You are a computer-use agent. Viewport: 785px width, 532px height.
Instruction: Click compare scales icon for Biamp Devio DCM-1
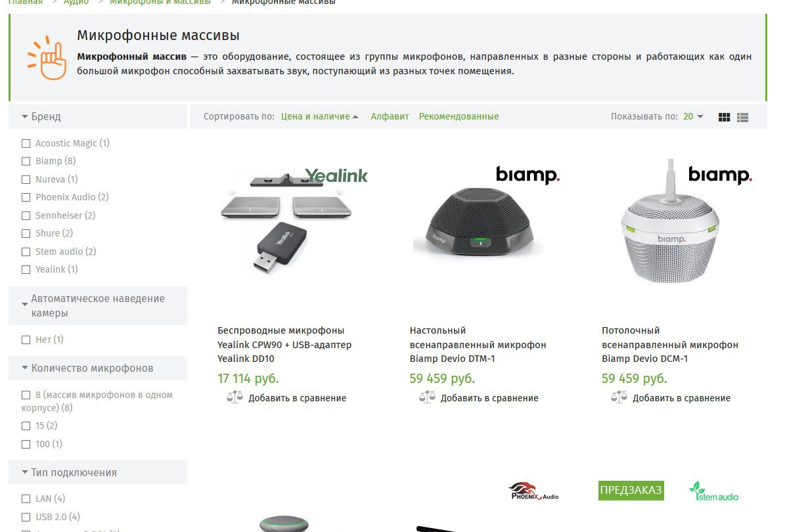pyautogui.click(x=619, y=397)
